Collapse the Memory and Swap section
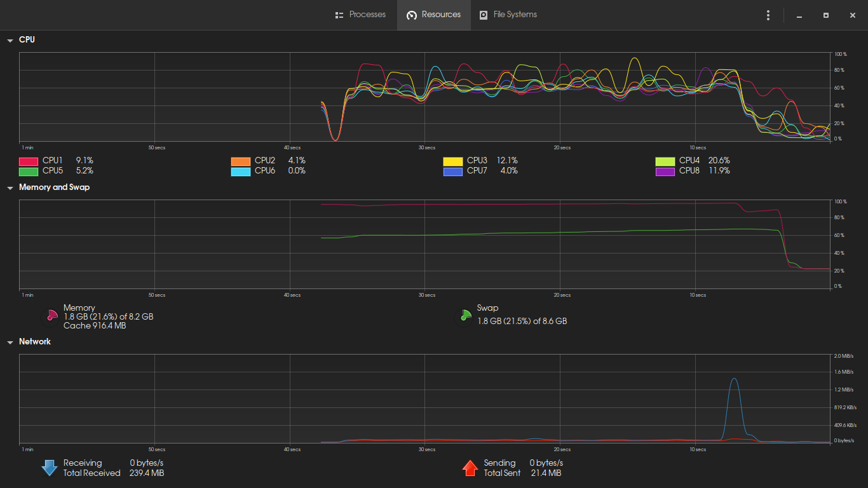Screen dimensions: 868x488 pos(10,188)
